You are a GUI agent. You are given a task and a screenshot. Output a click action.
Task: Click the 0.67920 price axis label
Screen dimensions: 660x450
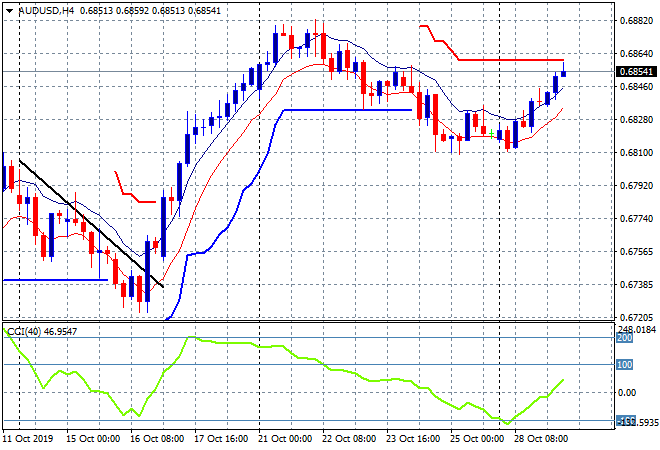(637, 185)
